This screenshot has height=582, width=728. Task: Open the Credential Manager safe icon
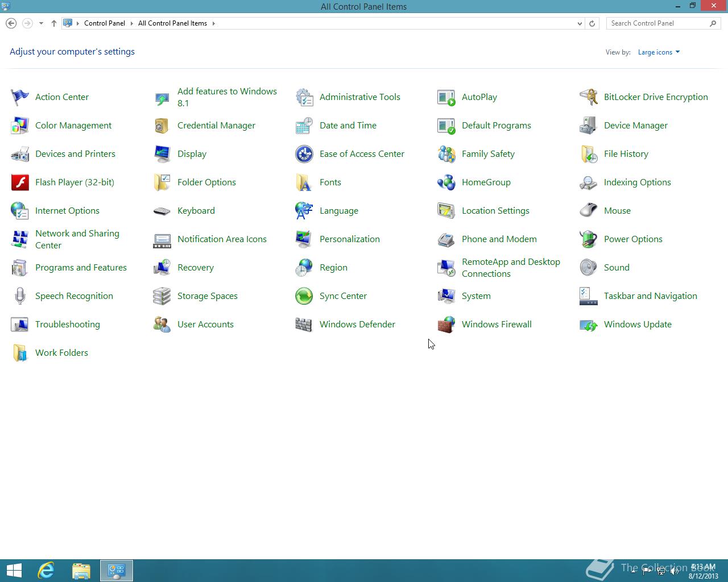click(162, 126)
